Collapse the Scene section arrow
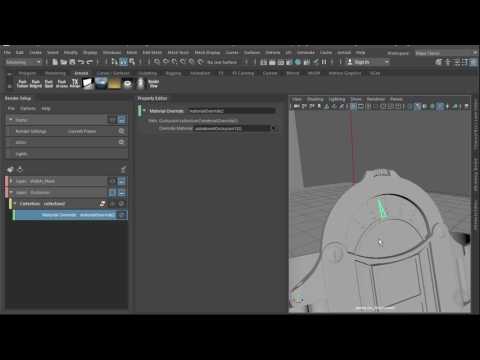Viewport: 480px width, 360px height. (11, 119)
